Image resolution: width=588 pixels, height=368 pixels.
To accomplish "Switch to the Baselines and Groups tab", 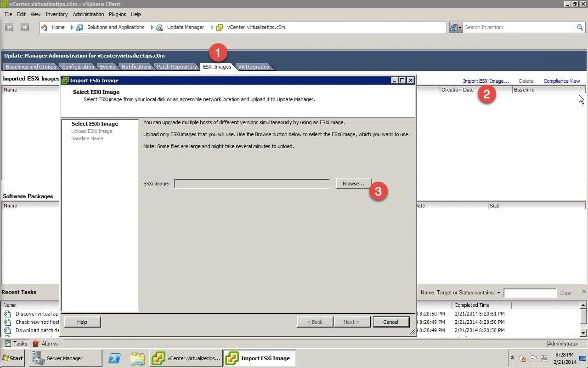I will (31, 67).
